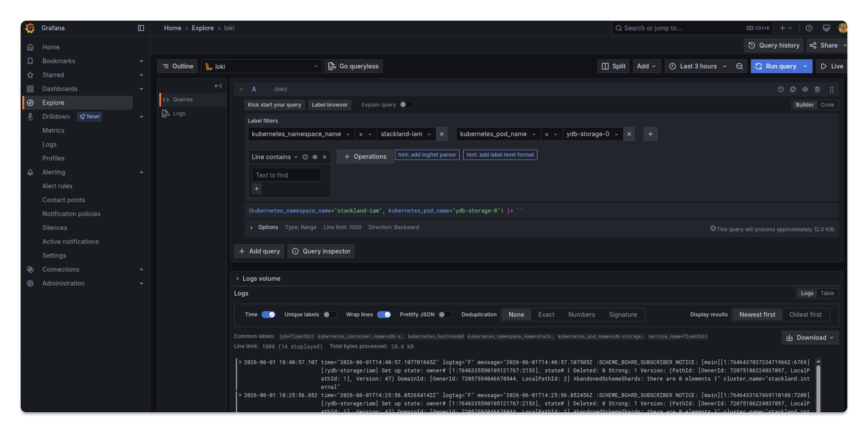
Task: Turn off the Time toggle
Action: pyautogui.click(x=268, y=315)
